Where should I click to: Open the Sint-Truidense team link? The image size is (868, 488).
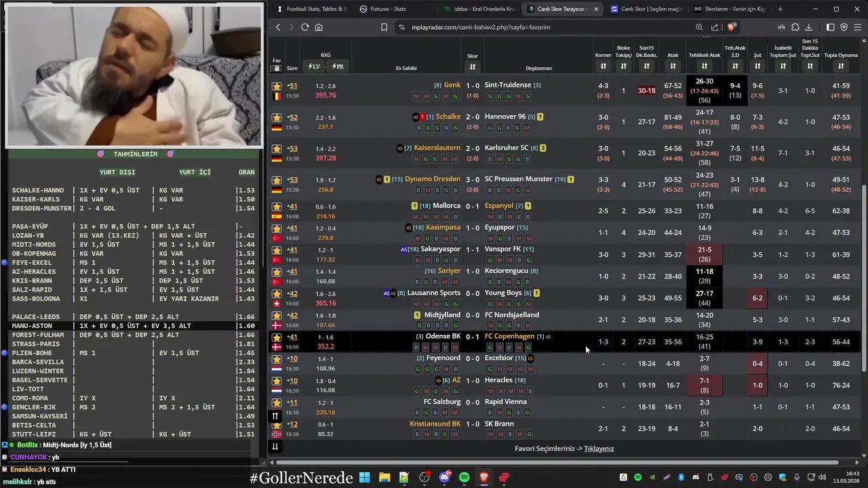(x=508, y=85)
